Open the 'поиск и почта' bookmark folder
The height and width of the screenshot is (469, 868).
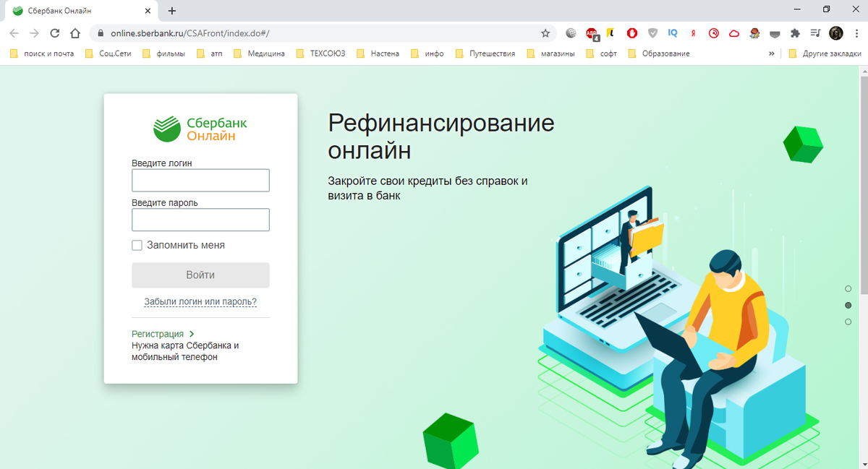(41, 53)
